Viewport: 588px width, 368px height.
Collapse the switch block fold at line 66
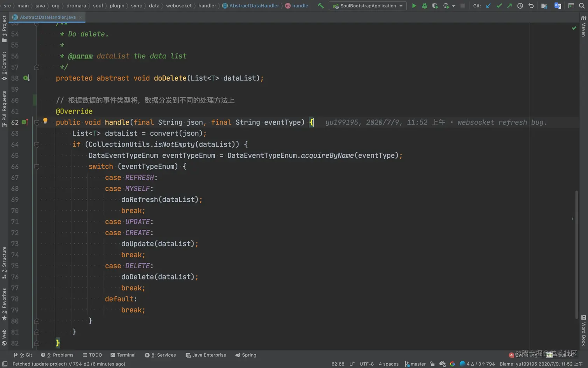[x=37, y=167]
